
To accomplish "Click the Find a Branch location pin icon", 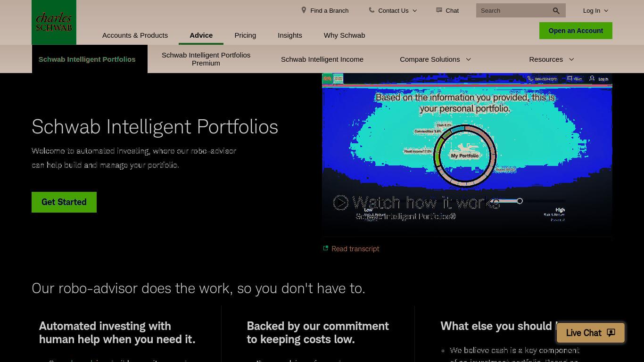I will coord(304,10).
